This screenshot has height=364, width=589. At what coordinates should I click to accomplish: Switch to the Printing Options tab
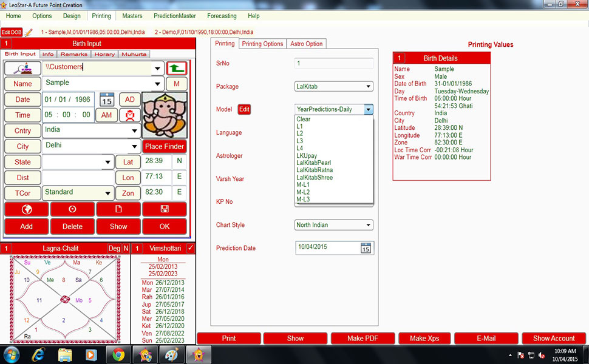(262, 44)
